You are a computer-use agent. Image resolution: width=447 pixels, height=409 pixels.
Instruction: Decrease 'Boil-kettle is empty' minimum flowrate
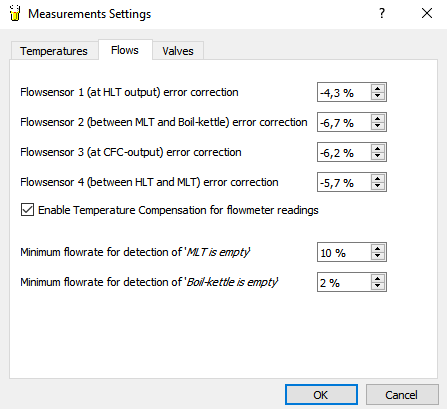pos(378,286)
